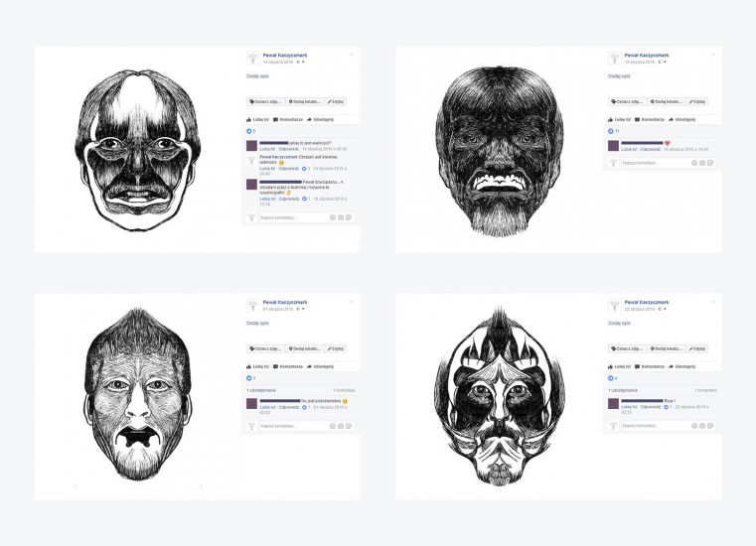756x546 pixels.
Task: Click 'Odpowiedz' under the 'Roar!' comment
Action: [x=651, y=407]
